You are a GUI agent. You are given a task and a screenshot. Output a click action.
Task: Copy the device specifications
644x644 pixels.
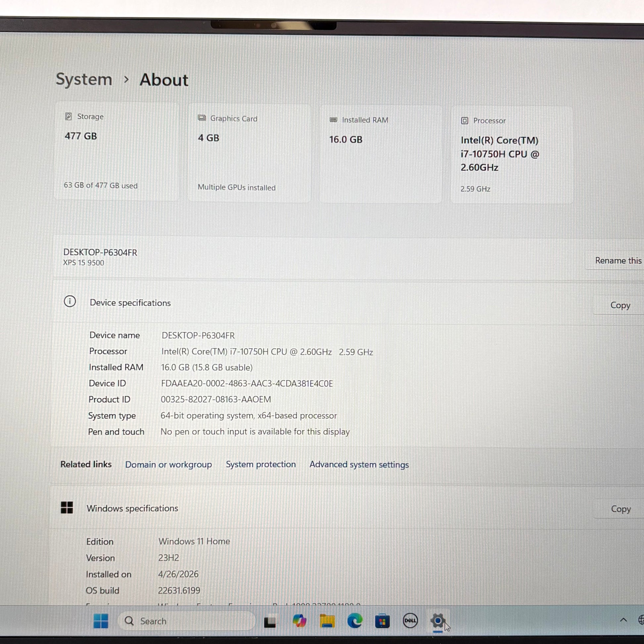620,305
